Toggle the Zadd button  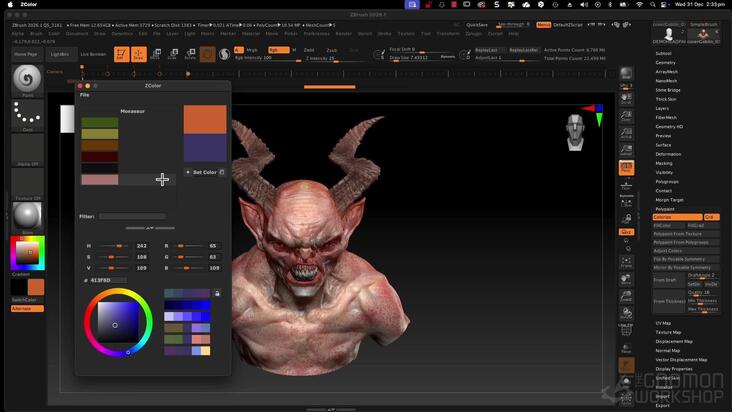[309, 50]
